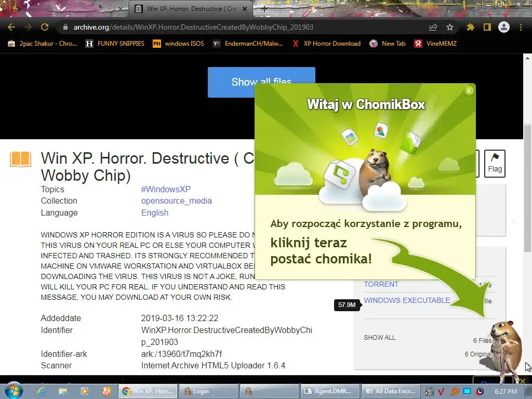Switch to Agent.DMR... taskbar window
Viewport: 532px width, 399px height.
click(x=330, y=391)
